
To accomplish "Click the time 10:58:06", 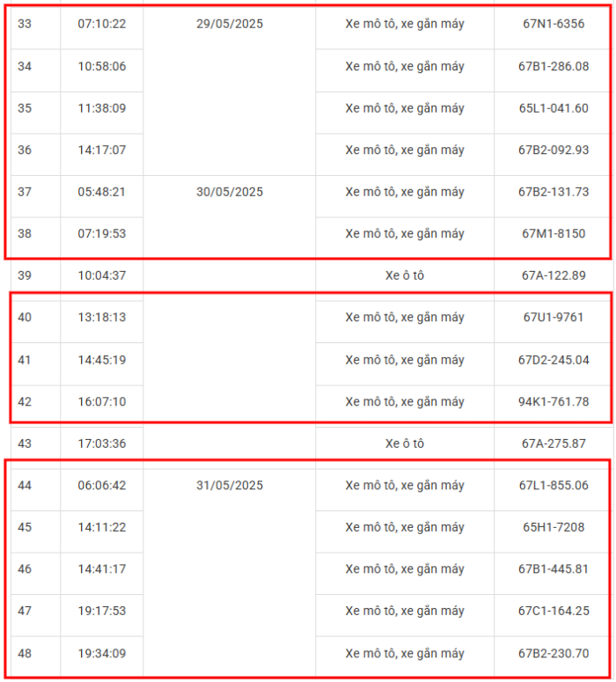I will (101, 66).
